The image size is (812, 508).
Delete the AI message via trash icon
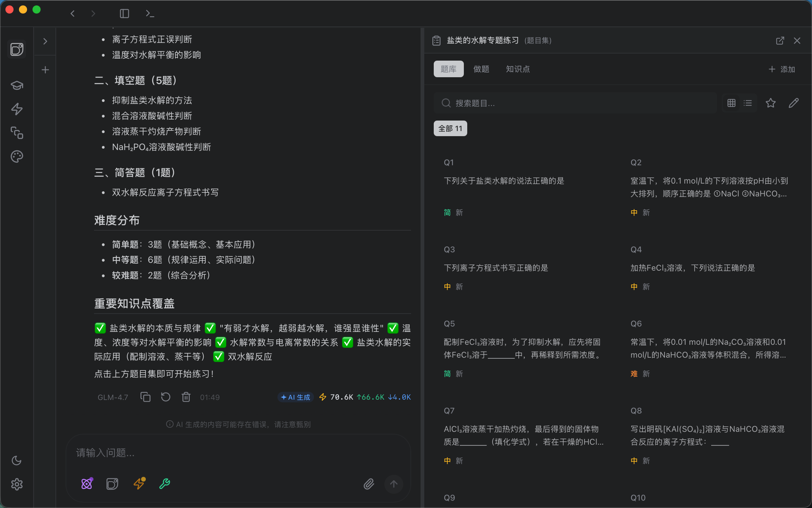point(186,397)
